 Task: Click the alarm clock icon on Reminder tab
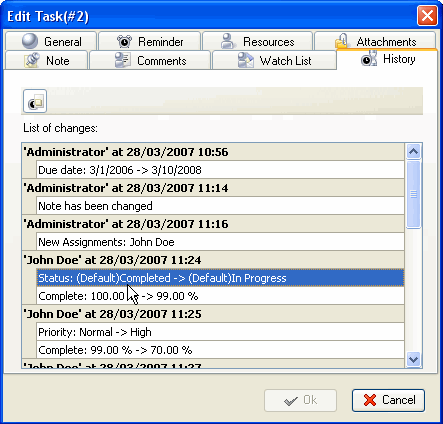[124, 41]
